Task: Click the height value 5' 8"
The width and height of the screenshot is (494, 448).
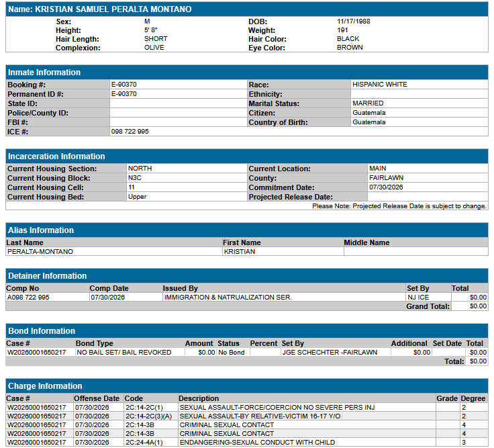Action: (x=150, y=30)
